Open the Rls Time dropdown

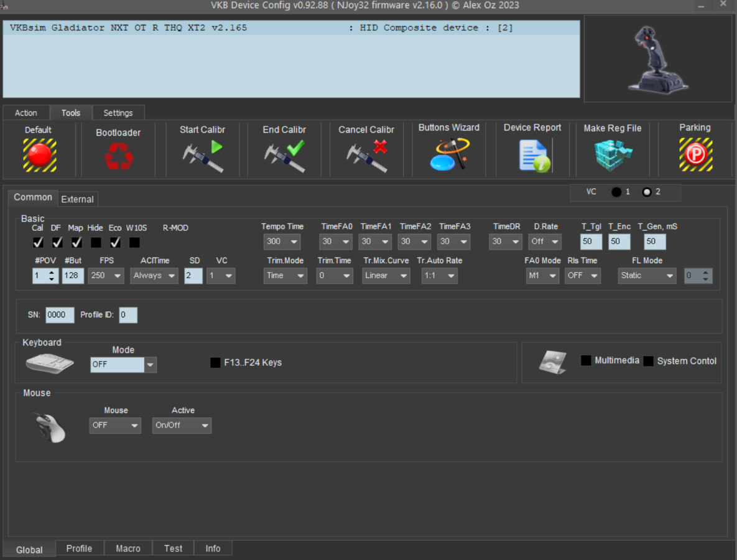(x=583, y=276)
